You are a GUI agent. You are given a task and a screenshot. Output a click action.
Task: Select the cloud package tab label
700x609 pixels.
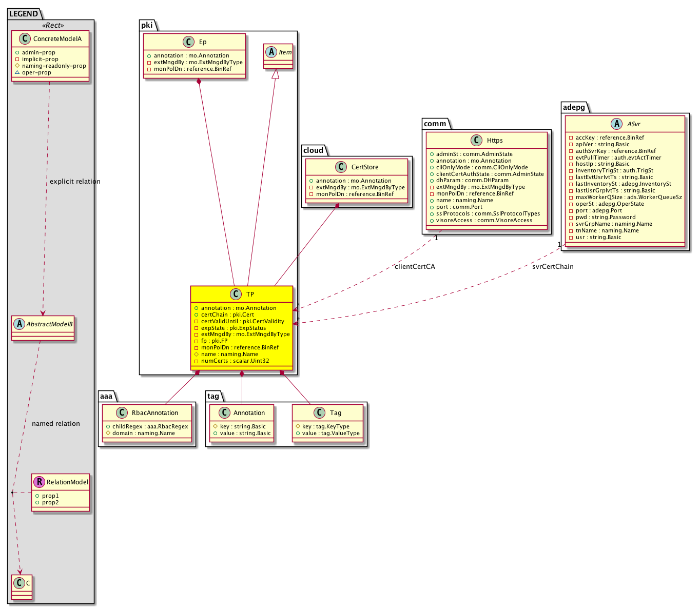click(313, 150)
